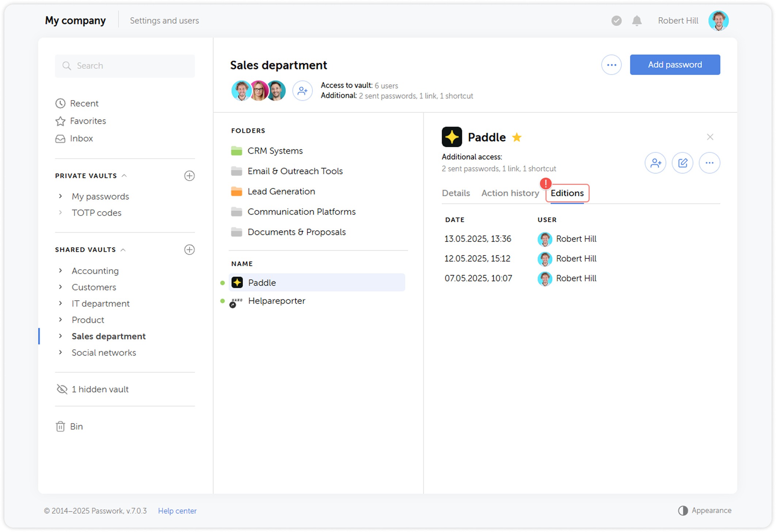Open the Inbox section
Image resolution: width=776 pixels, height=532 pixels.
click(x=81, y=138)
